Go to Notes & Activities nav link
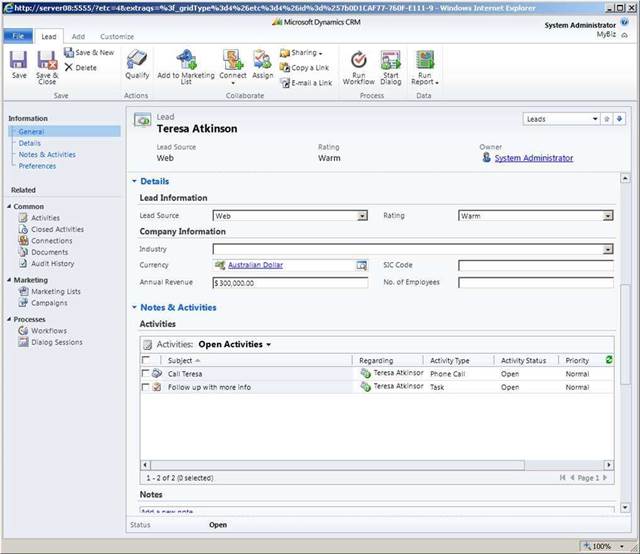 coord(47,155)
